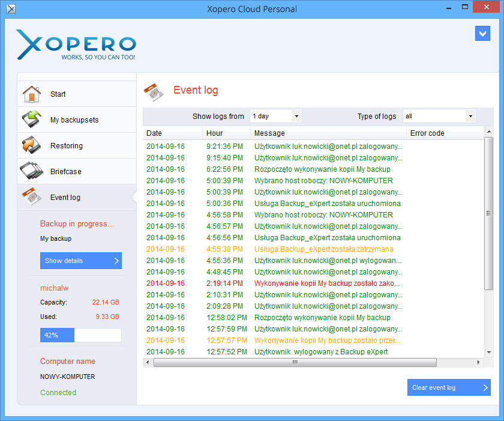The image size is (504, 421).
Task: Select the 4:49:45 PM log entry
Action: pyautogui.click(x=313, y=272)
